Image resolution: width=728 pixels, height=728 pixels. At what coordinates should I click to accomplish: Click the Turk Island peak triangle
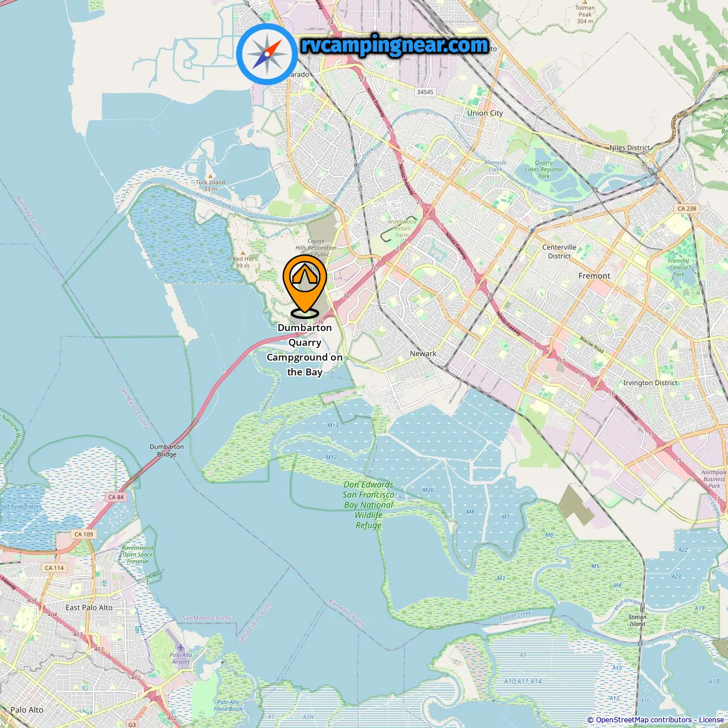coord(210,176)
